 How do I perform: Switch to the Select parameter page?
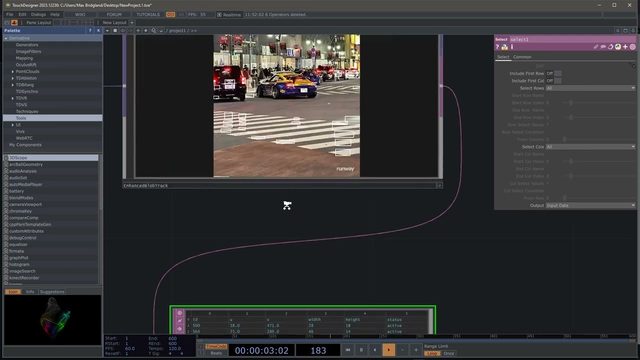(x=503, y=57)
